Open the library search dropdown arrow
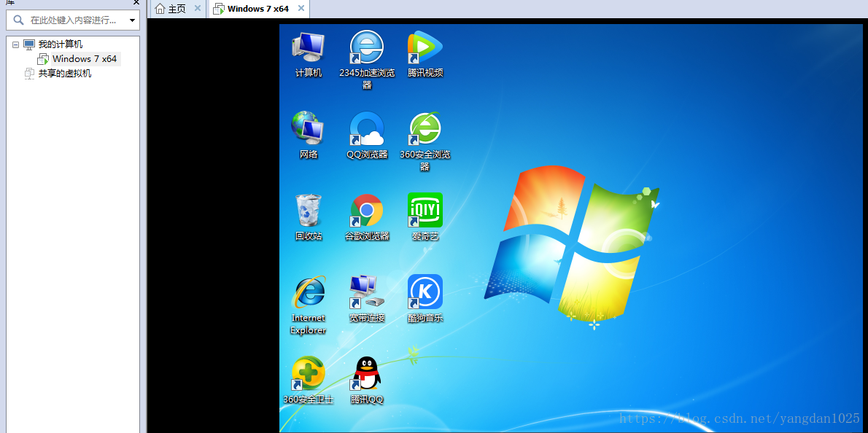This screenshot has width=868, height=433. [132, 20]
